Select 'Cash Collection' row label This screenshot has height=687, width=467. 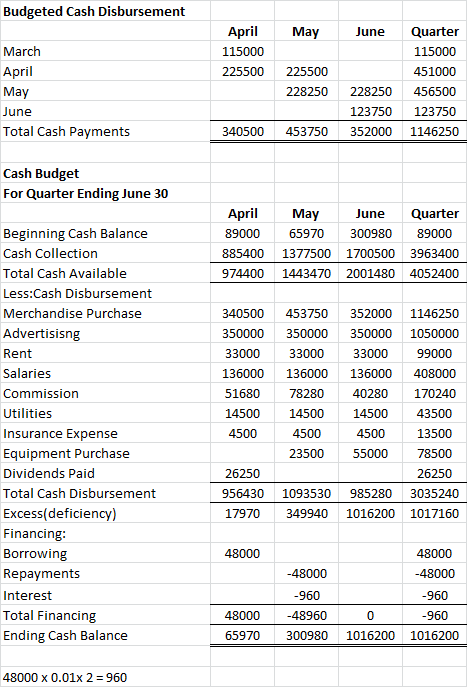[x=105, y=253]
